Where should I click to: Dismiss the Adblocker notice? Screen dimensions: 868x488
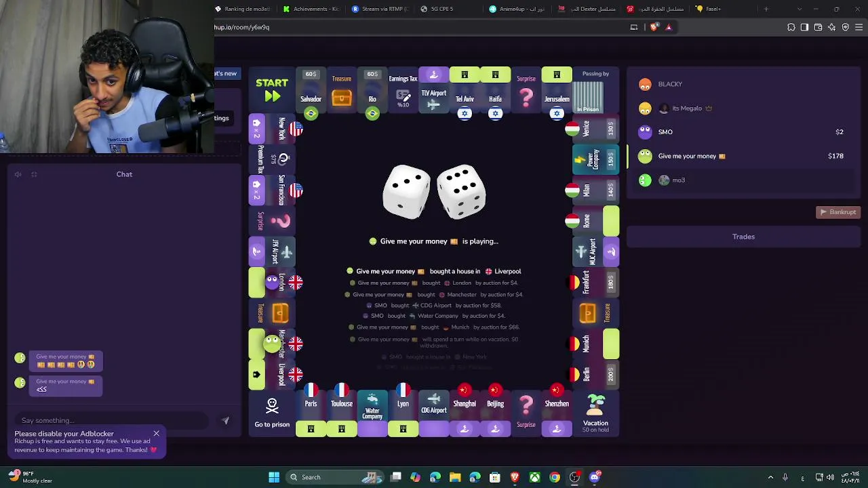(x=156, y=433)
